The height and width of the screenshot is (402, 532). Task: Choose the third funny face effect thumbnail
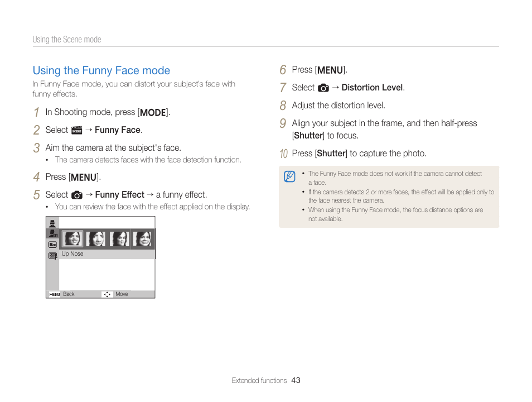[119, 238]
